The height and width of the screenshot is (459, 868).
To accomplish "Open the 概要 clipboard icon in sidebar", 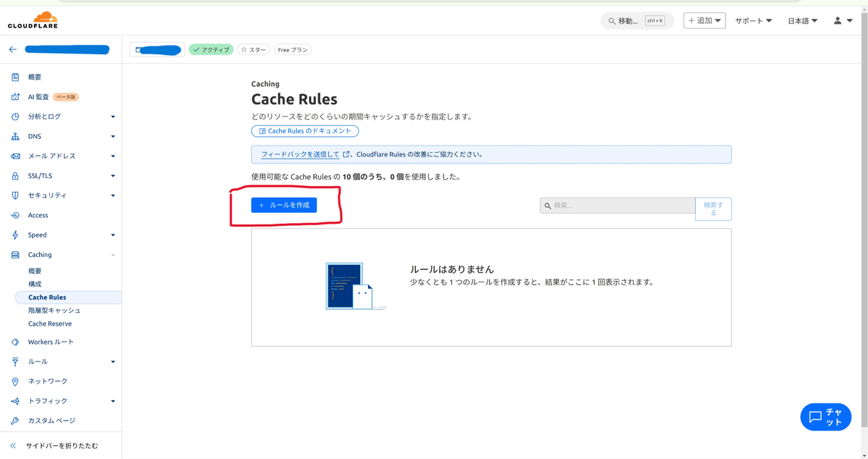I will 15,77.
